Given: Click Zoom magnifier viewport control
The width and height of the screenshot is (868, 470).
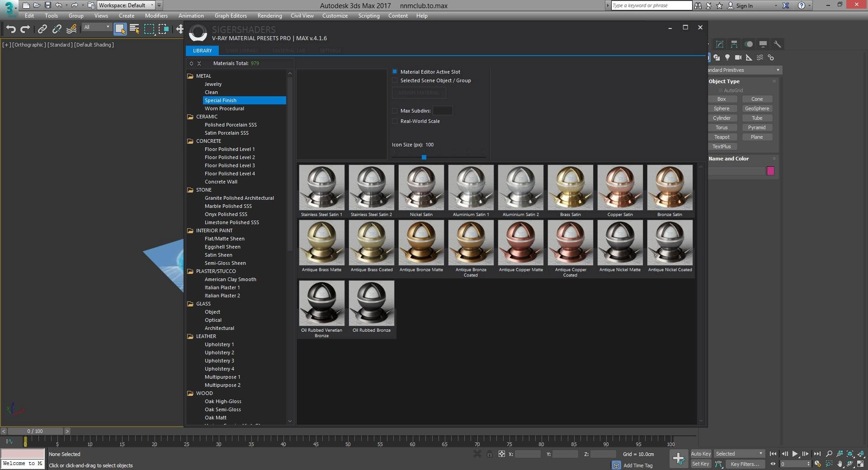Looking at the screenshot, I should [829, 454].
